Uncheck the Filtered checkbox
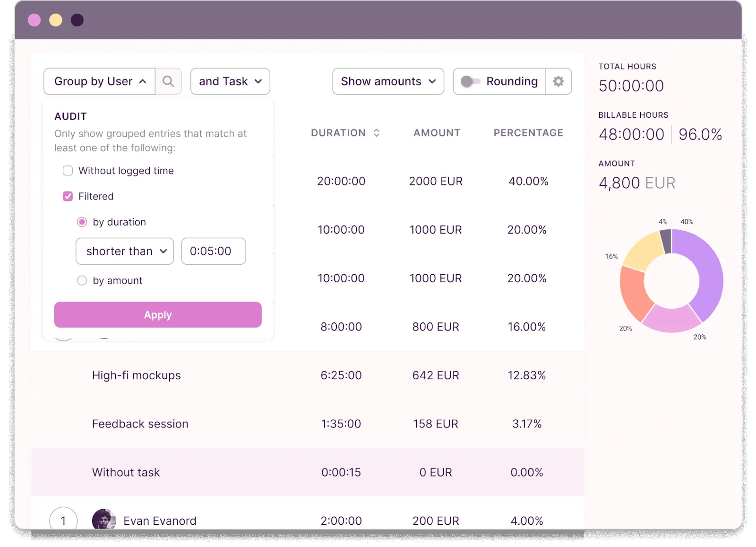This screenshot has width=756, height=547. point(68,196)
